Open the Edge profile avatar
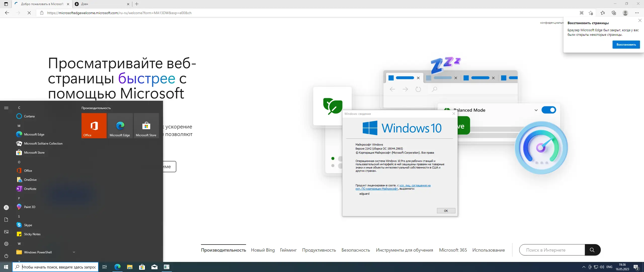644x272 pixels. tap(625, 13)
